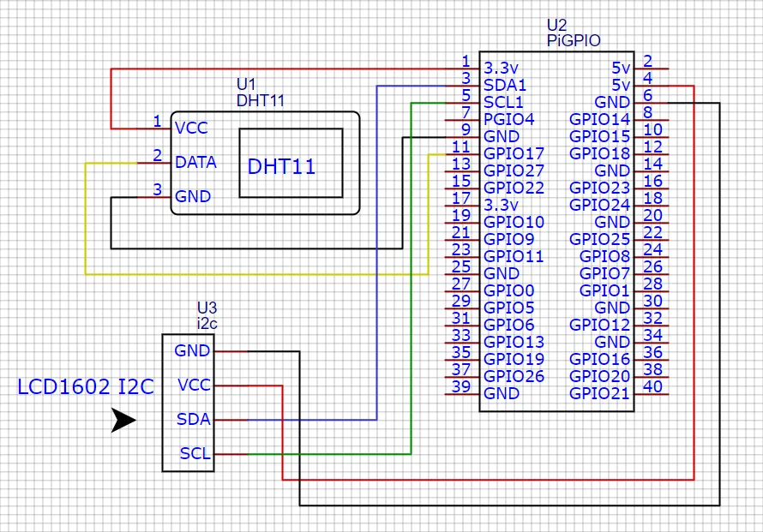Click pin 6 GND on PiGPIO

point(612,102)
